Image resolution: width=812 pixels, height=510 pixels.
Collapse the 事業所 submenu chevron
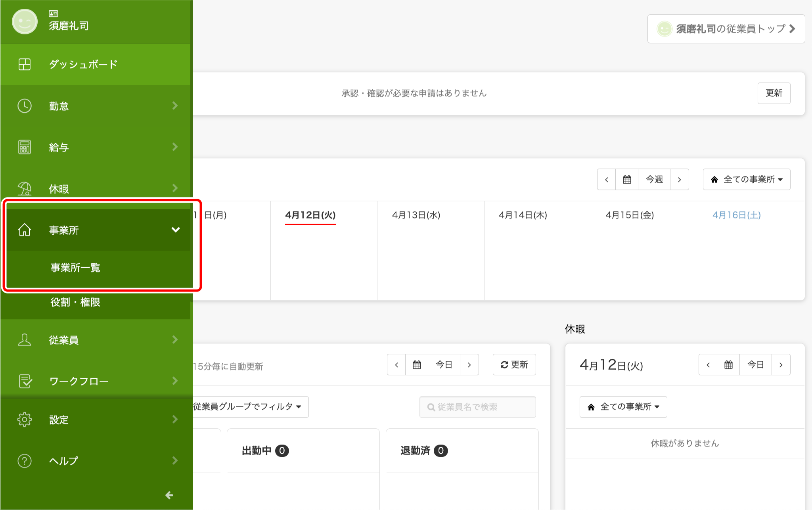coord(176,230)
